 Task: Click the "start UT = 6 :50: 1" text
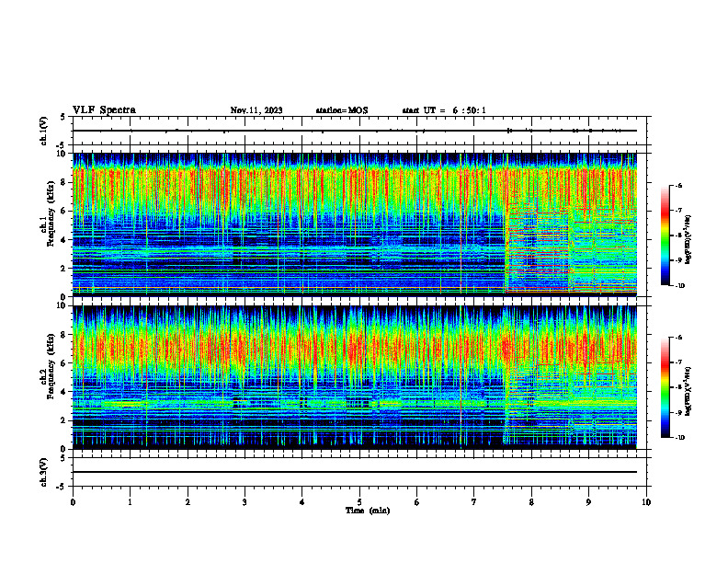tap(444, 110)
